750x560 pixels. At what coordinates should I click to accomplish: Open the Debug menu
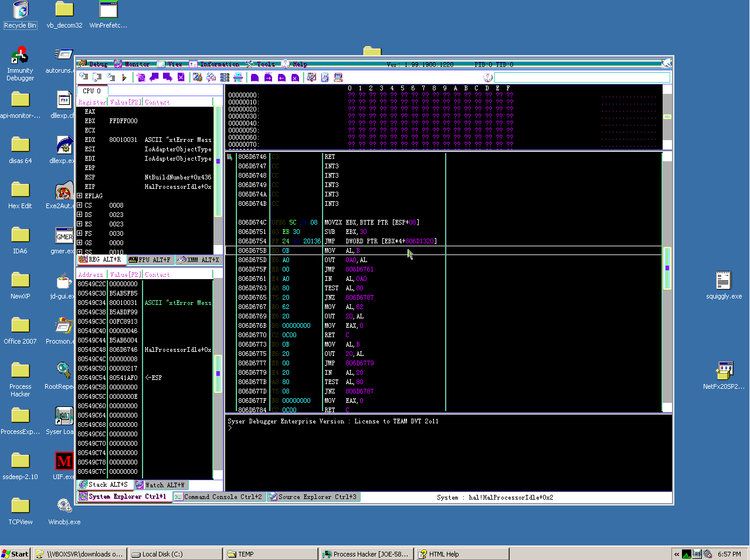pos(94,64)
